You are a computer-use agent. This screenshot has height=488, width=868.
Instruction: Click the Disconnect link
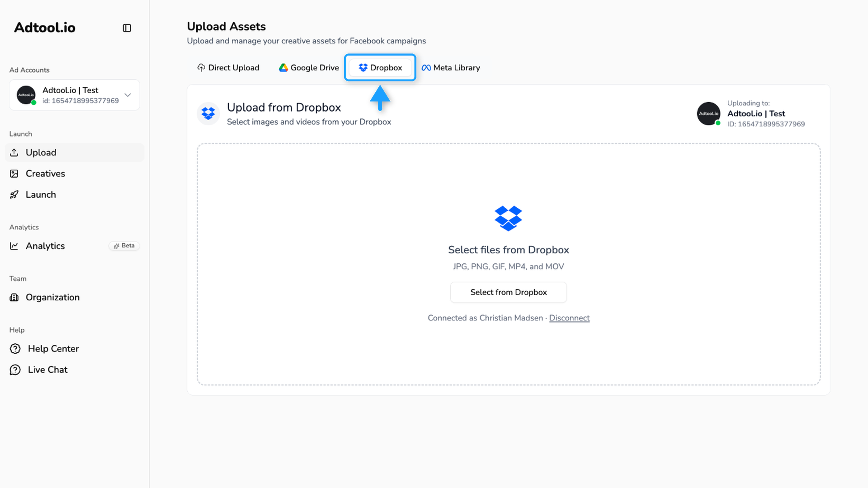[569, 318]
